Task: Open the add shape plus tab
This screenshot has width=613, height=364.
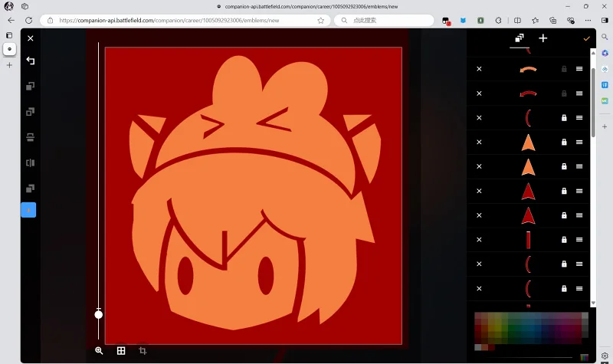Action: (x=543, y=38)
